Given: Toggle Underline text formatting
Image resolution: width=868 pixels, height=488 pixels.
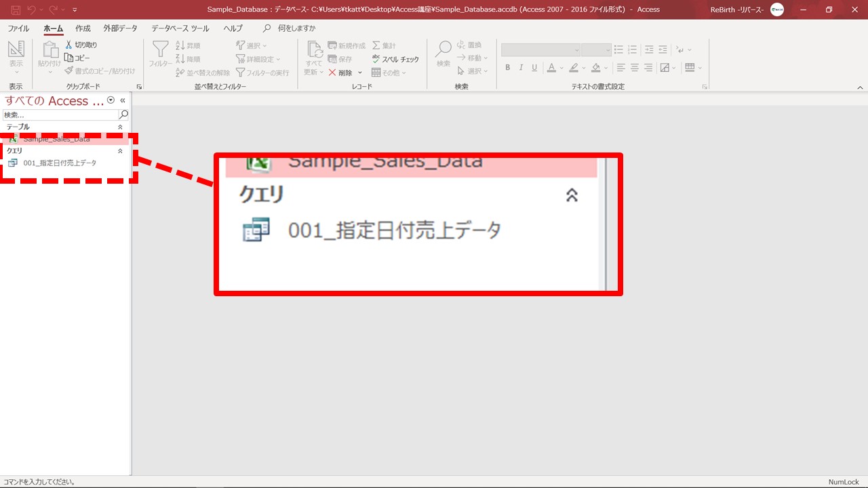Looking at the screenshot, I should tap(534, 68).
